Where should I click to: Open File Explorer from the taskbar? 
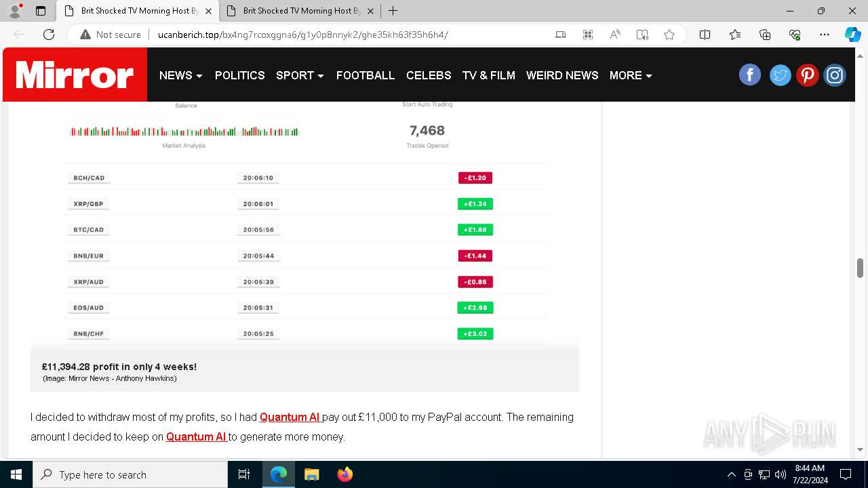(x=312, y=474)
